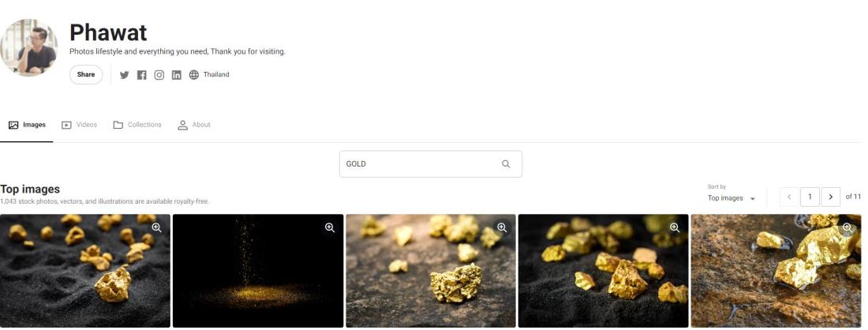Image resolution: width=868 pixels, height=330 pixels.
Task: Zoom the fourth gold nuggets image
Action: pyautogui.click(x=675, y=227)
